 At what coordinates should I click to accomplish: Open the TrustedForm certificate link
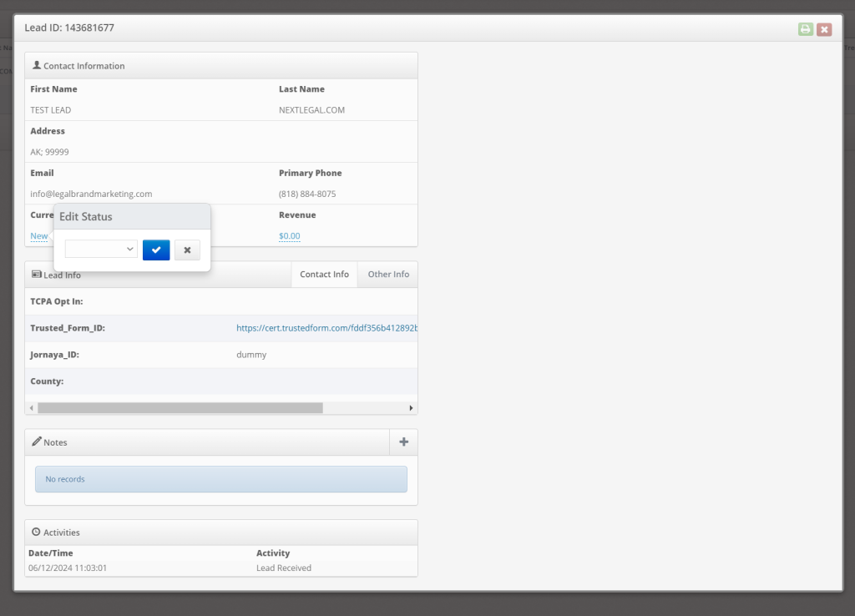326,327
